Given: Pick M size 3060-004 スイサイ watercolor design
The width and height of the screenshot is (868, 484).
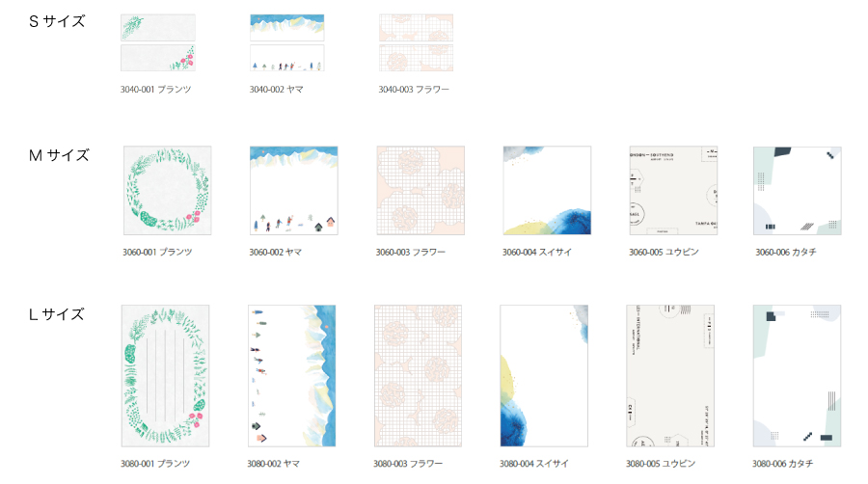Looking at the screenshot, I should tap(546, 190).
